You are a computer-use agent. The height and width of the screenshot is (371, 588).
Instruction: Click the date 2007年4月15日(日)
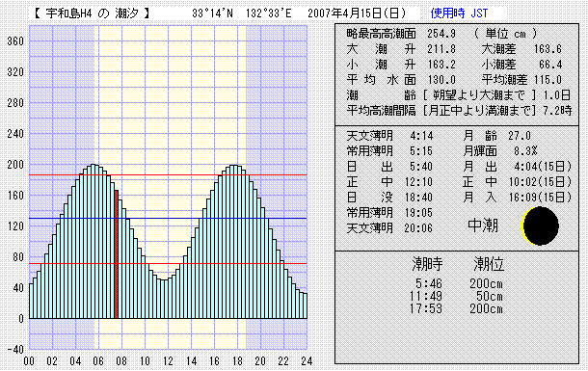coord(357,13)
